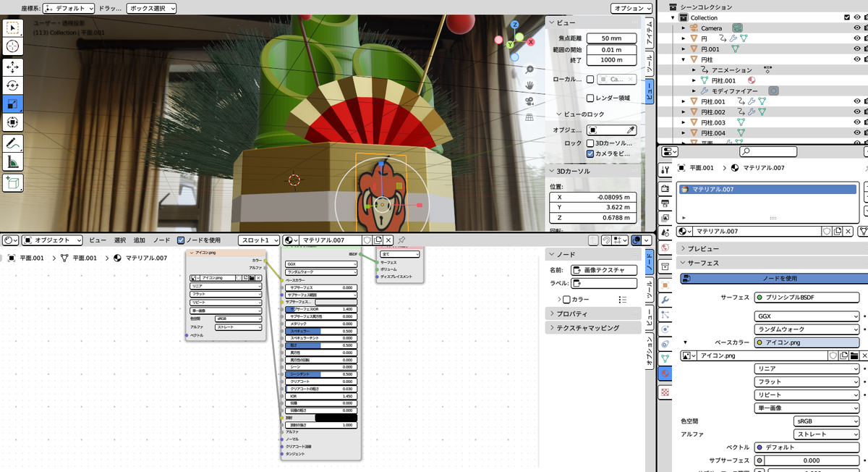This screenshot has width=868, height=472.
Task: Toggle the カラー checkbox in node panel
Action: tap(566, 299)
